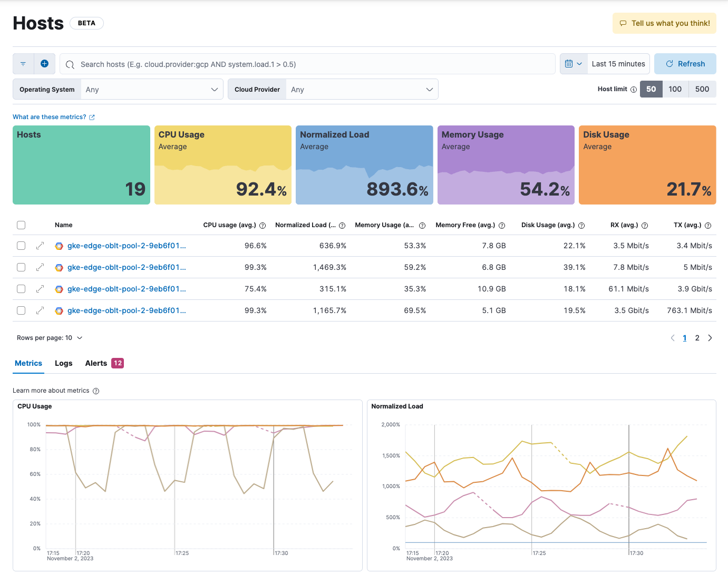Toggle the select all hosts checkbox

pos(21,225)
